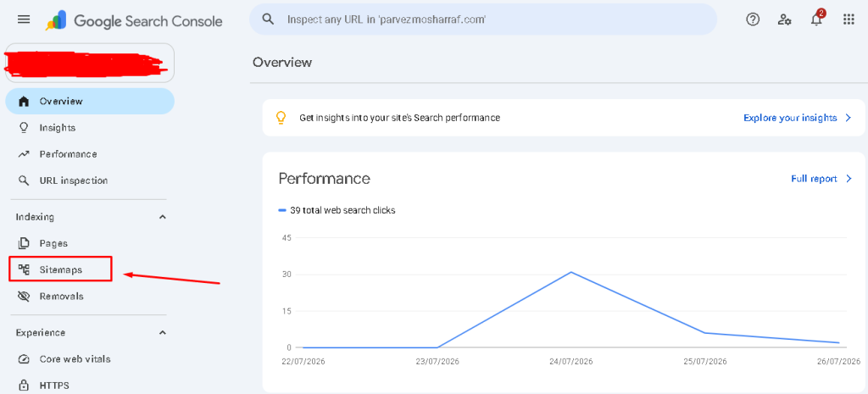Click the chevron next to Explore your insights
868x394 pixels.
pos(848,118)
